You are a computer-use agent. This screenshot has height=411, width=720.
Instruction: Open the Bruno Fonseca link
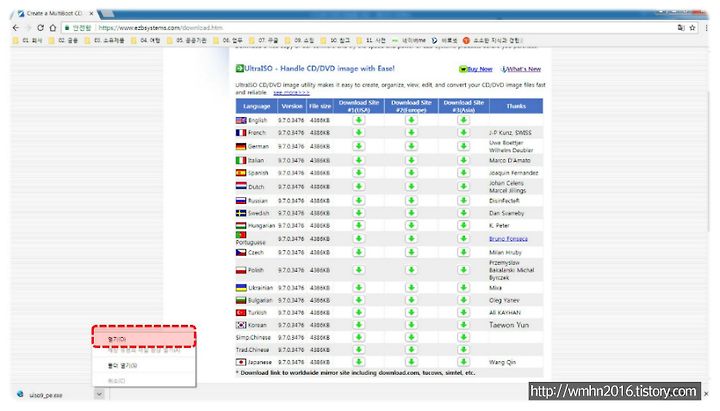(508, 239)
